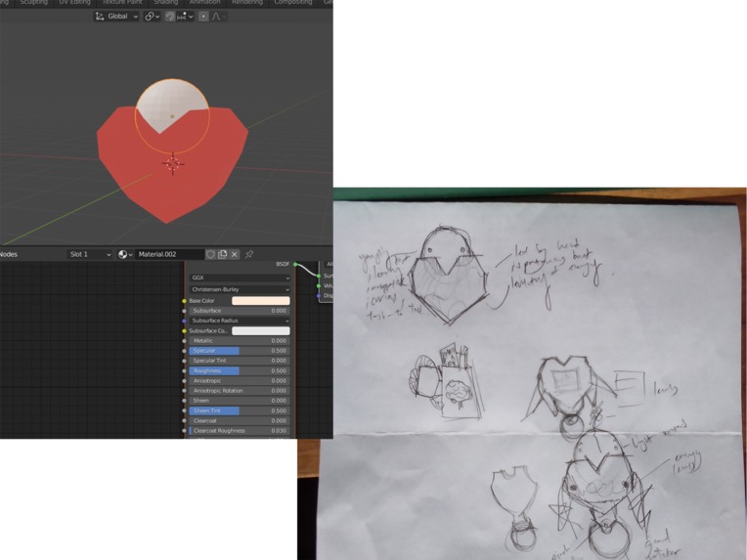Screen dimensions: 747x560
Task: Toggle the snap magnet button
Action: (170, 17)
